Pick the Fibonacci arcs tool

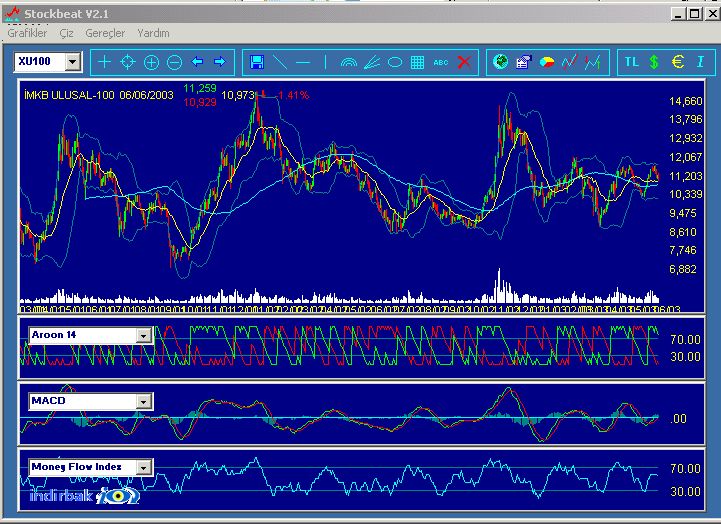click(x=349, y=62)
